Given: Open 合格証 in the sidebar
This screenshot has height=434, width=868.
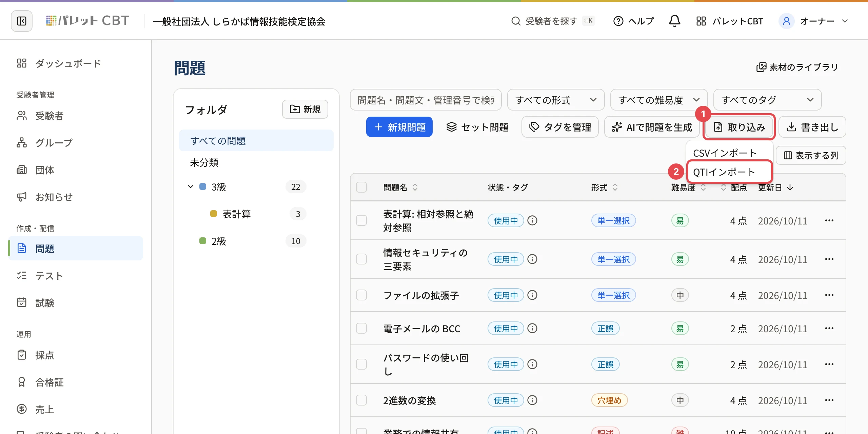Looking at the screenshot, I should point(75,382).
